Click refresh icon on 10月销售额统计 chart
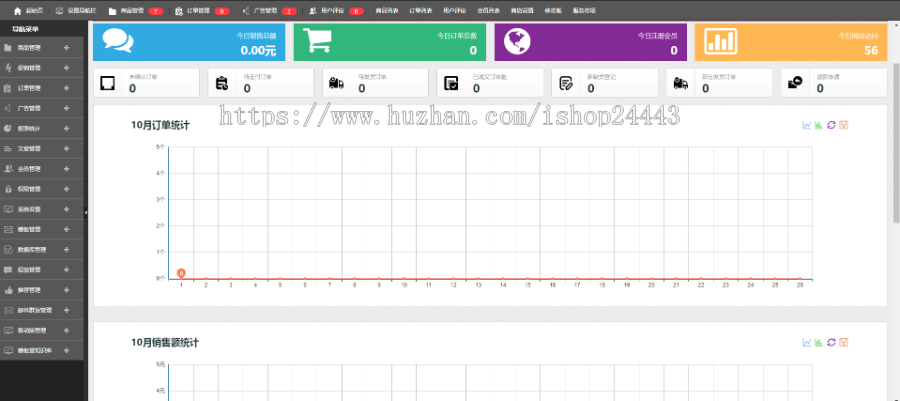Viewport: 900px width, 401px height. pyautogui.click(x=831, y=343)
